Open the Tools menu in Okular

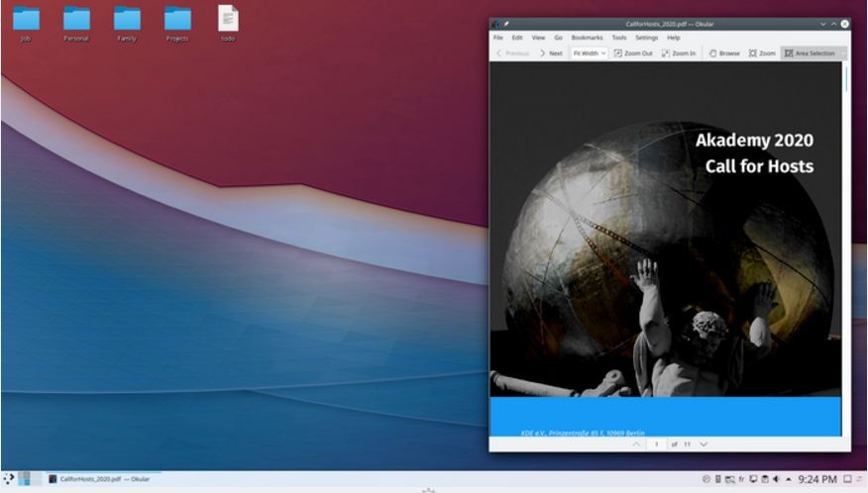tap(619, 38)
